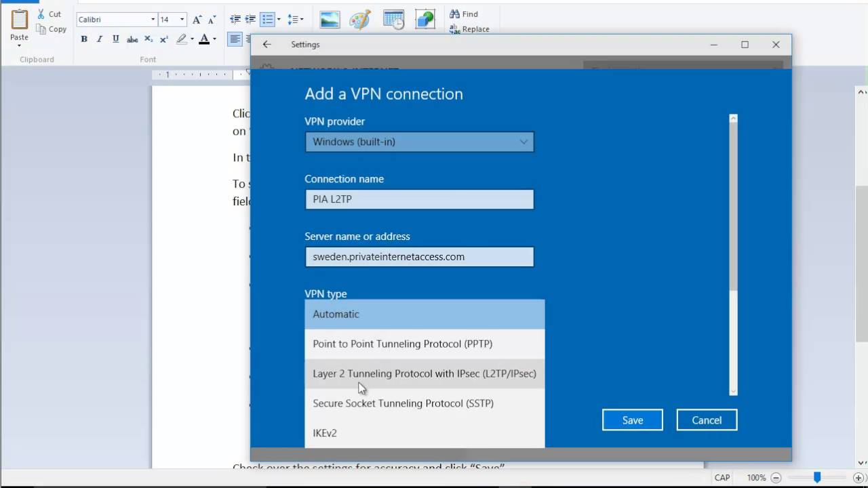
Task: Open the font color dropdown arrow
Action: 214,39
